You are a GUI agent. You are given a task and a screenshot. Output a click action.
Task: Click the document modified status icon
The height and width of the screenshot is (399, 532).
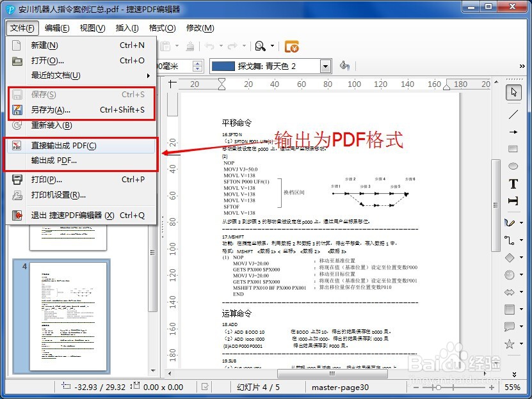205,386
